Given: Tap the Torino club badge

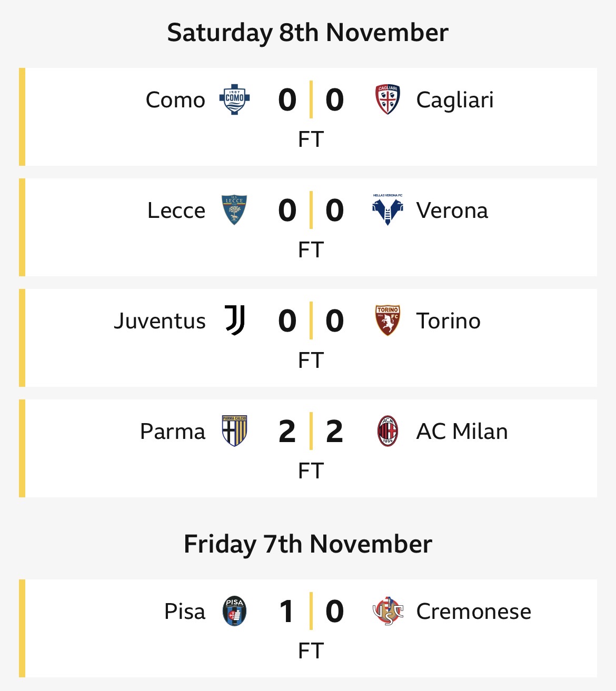Looking at the screenshot, I should click(388, 321).
